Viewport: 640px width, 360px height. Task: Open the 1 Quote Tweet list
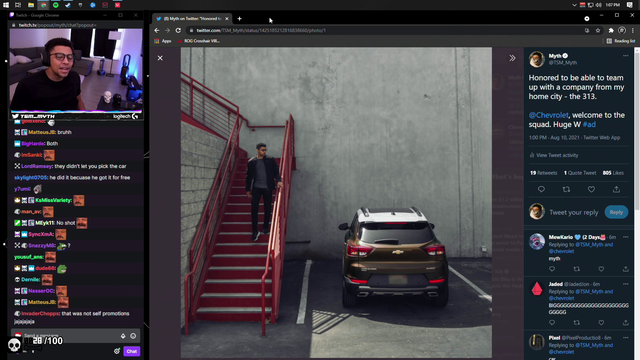[580, 173]
